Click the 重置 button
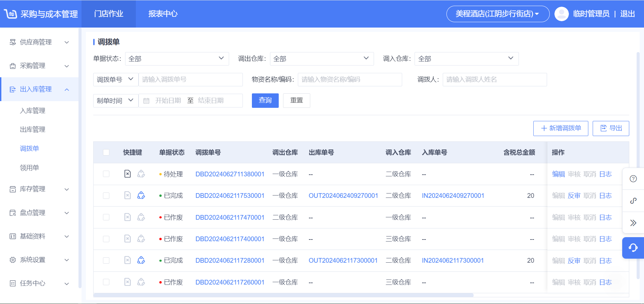Image resolution: width=644 pixels, height=304 pixels. click(x=297, y=100)
